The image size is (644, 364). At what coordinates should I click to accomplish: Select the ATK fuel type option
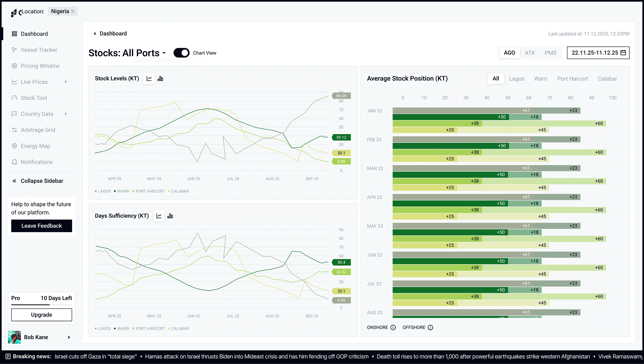[x=530, y=53]
